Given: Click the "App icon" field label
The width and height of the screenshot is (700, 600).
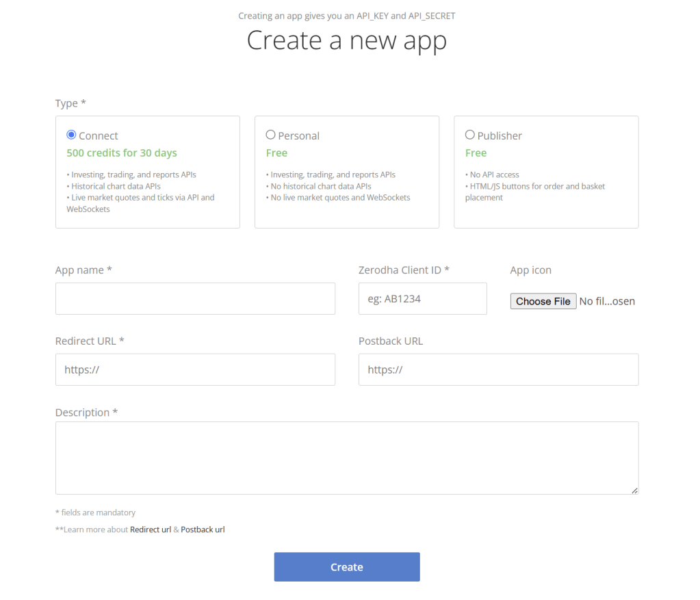Looking at the screenshot, I should pos(530,270).
